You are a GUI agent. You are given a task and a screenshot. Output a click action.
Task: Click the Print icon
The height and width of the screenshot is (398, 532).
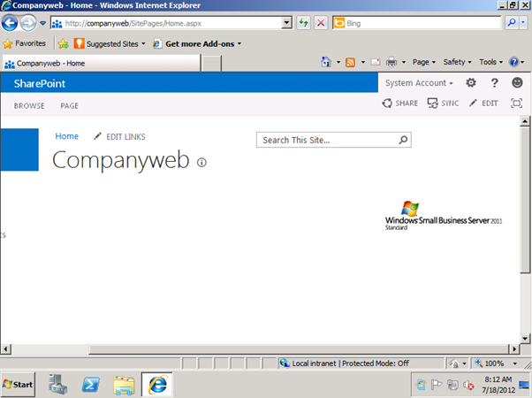coord(391,62)
